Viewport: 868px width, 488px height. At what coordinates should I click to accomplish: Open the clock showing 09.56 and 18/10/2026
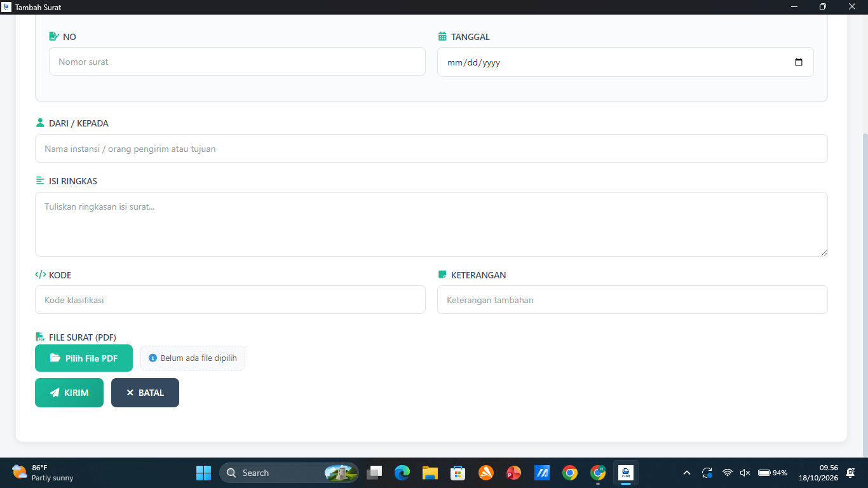point(820,473)
